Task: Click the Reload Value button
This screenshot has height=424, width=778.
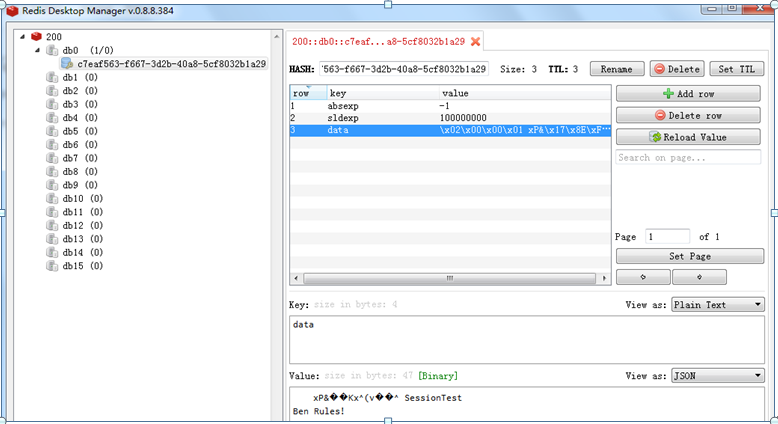Action: [688, 137]
